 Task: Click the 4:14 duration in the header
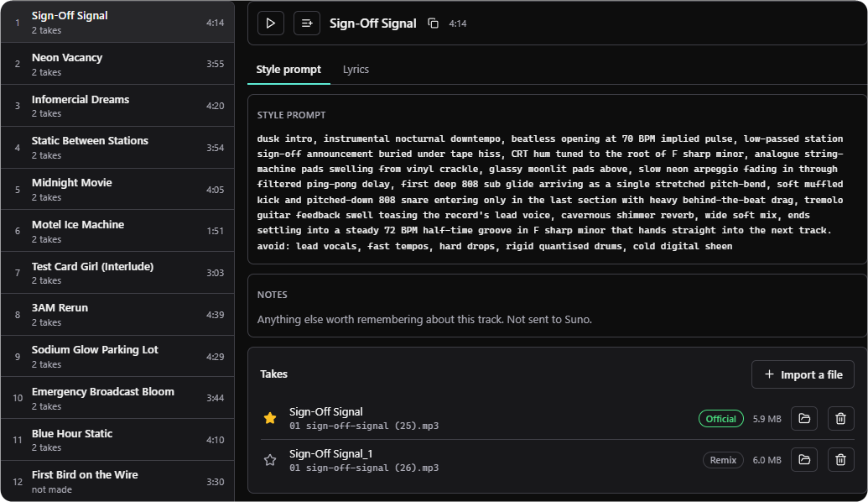click(458, 24)
